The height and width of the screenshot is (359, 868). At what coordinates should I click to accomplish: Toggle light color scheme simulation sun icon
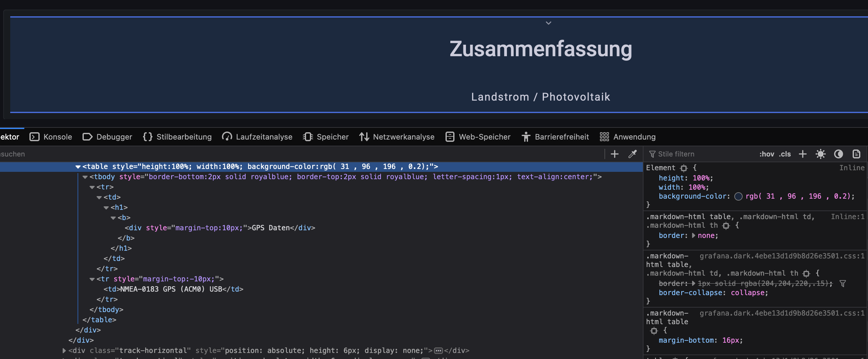820,154
